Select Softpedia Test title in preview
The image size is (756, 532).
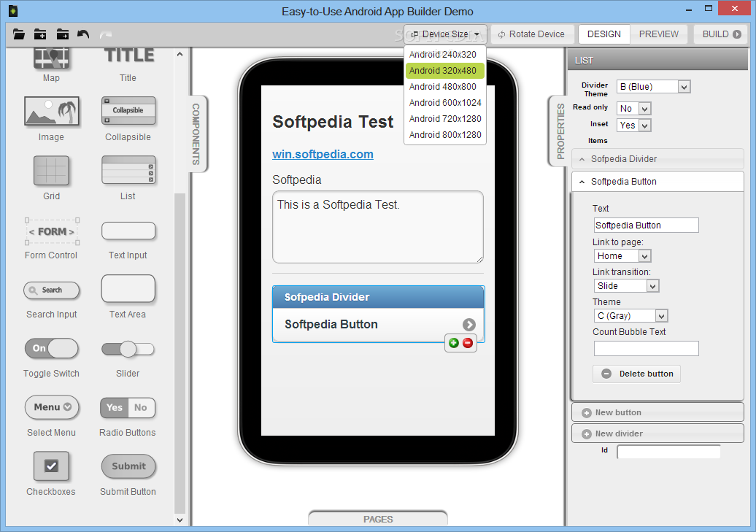point(333,122)
